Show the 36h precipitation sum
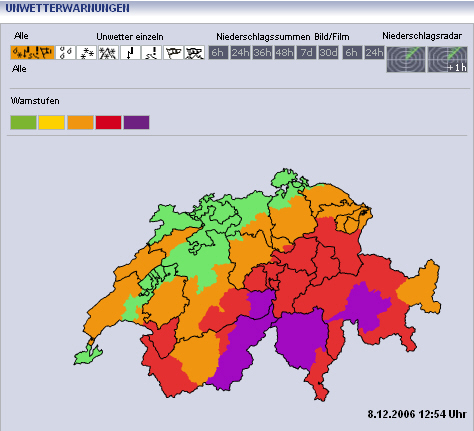Screen dimensions: 474x431 [x=262, y=53]
